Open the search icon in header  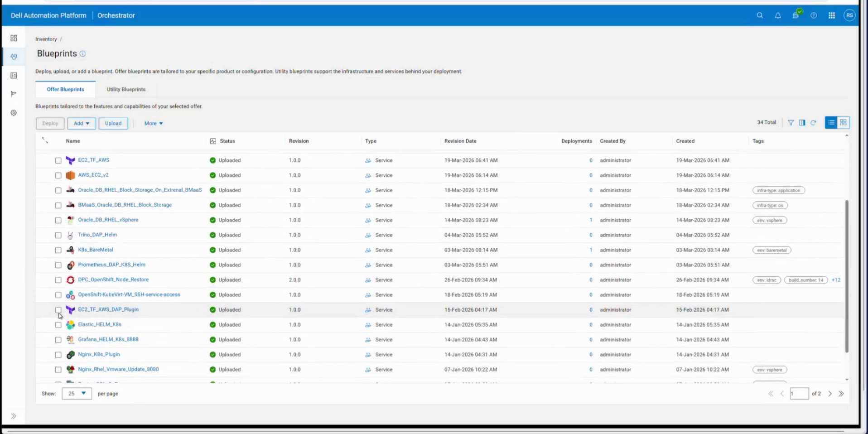click(760, 15)
